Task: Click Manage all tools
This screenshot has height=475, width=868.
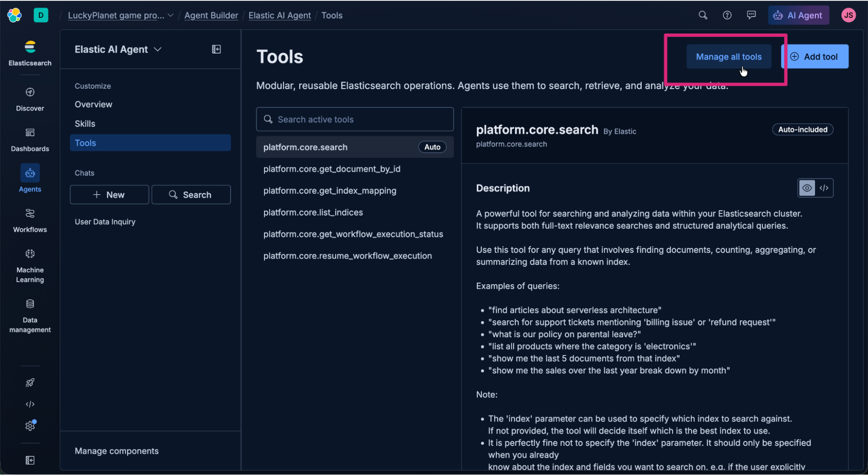Action: (x=729, y=56)
